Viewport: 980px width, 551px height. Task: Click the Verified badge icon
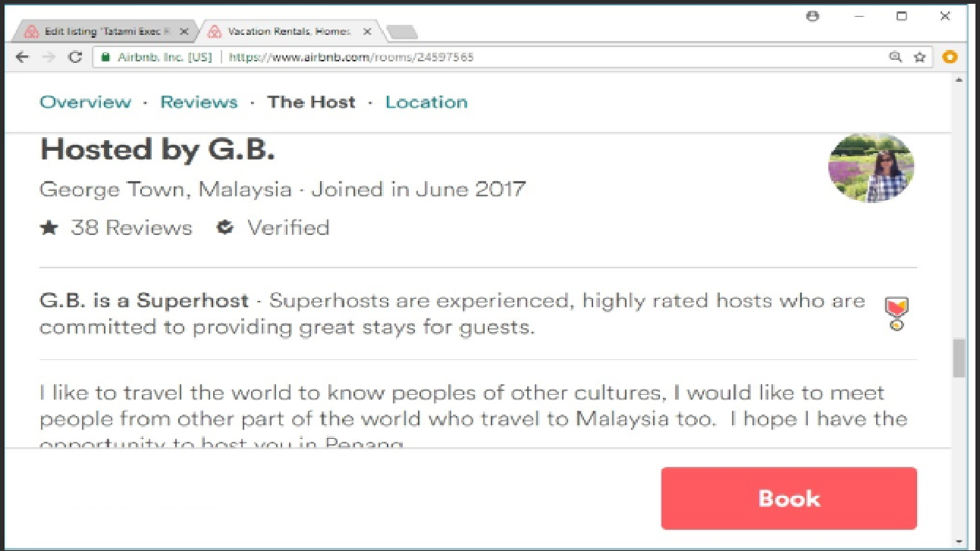[x=225, y=227]
